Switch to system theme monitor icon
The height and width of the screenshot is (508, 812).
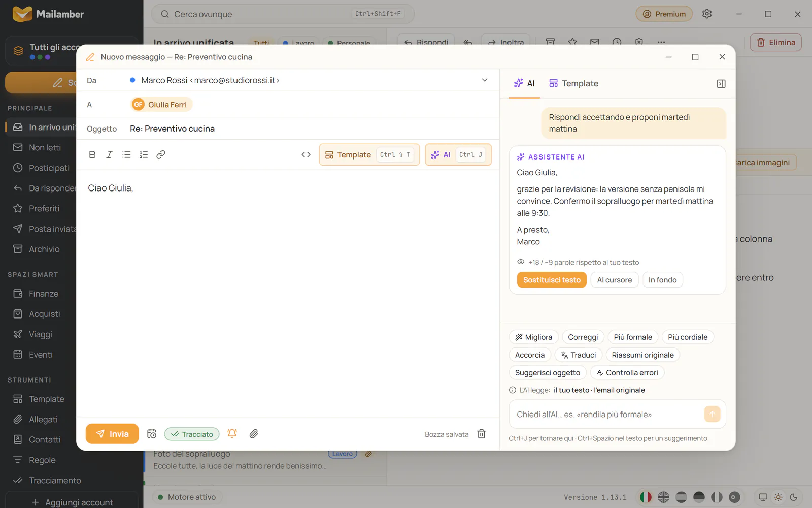[763, 497]
